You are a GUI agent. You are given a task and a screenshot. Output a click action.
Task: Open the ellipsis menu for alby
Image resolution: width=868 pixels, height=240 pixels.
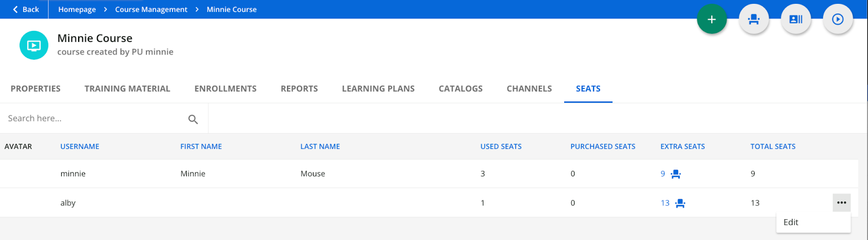tap(841, 203)
